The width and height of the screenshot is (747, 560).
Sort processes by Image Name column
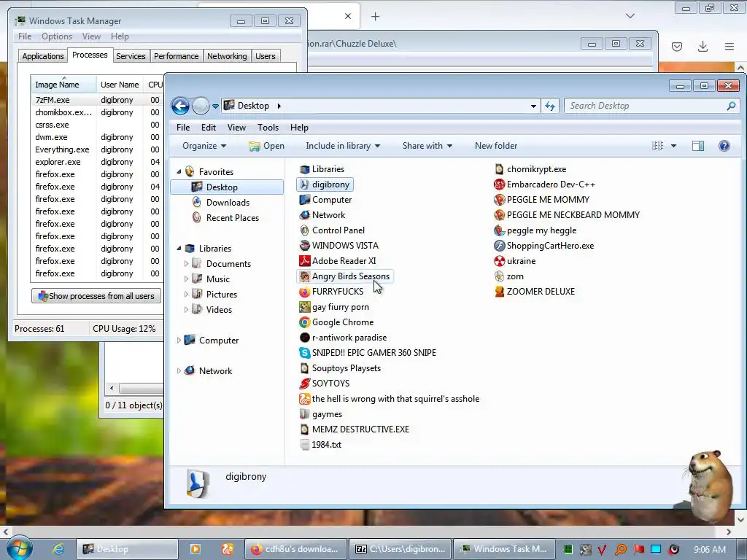tap(63, 85)
